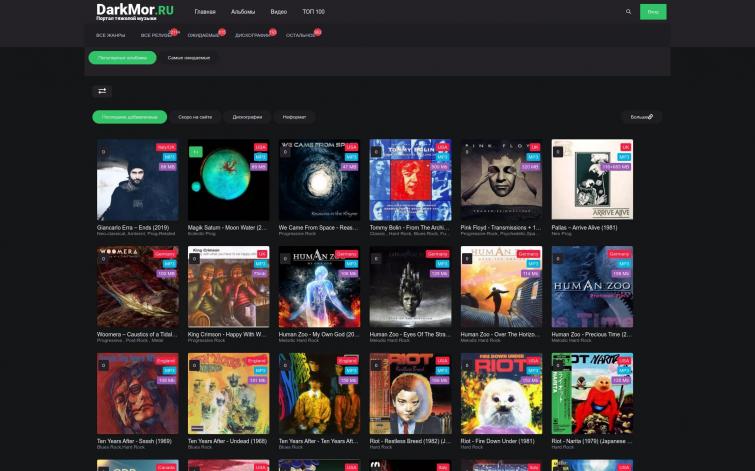Click the purple size badge on Pallas cover
Screen dimensions: 755x471
(616, 167)
